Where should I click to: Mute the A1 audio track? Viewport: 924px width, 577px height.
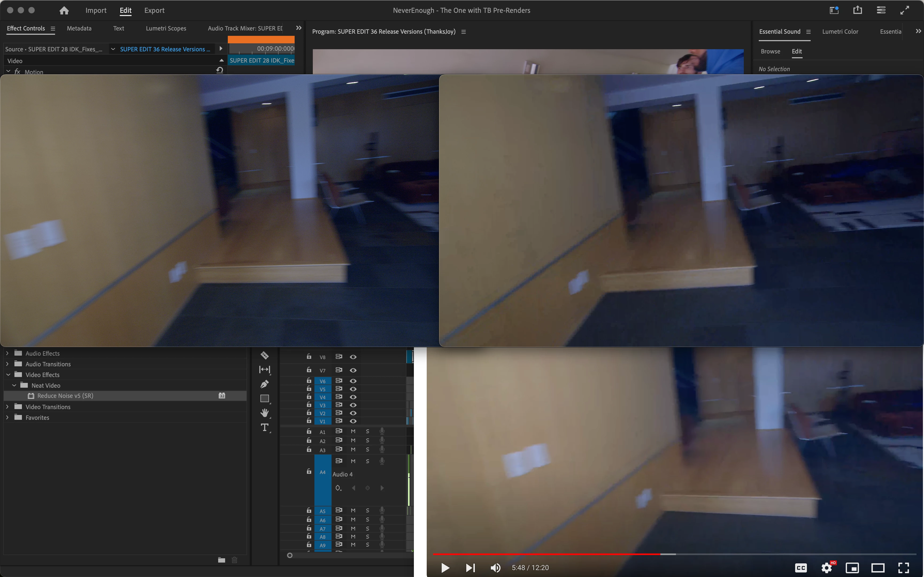(353, 431)
